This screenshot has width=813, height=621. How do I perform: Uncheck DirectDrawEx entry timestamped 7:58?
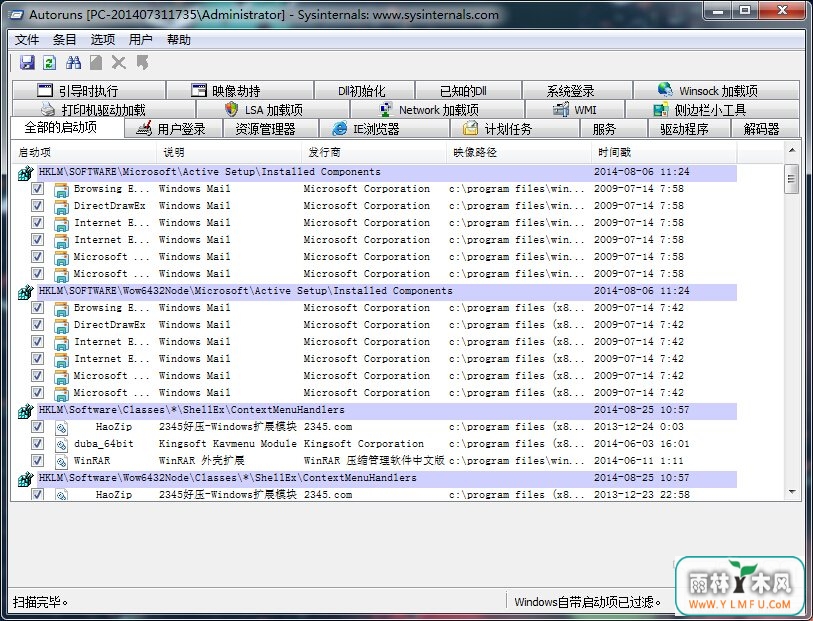[x=37, y=205]
